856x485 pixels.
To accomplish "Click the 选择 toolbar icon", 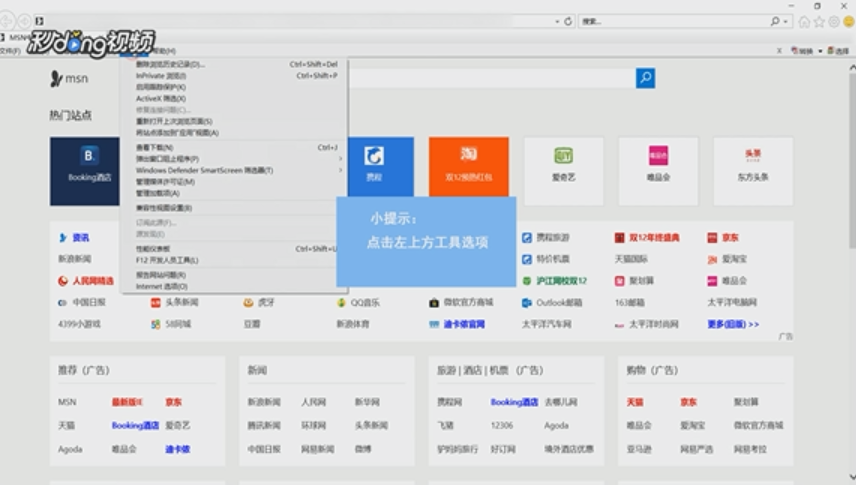I will [838, 51].
